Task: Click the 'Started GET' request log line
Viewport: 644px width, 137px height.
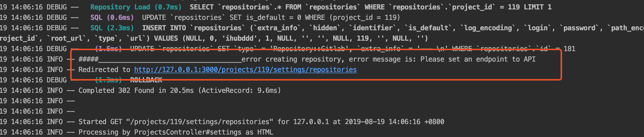Action: pos(261,122)
